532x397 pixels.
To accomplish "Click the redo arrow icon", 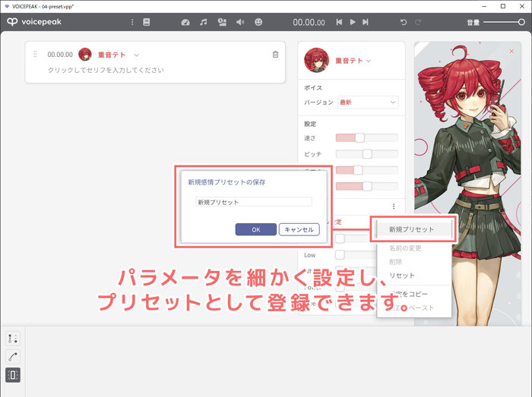I will click(418, 22).
